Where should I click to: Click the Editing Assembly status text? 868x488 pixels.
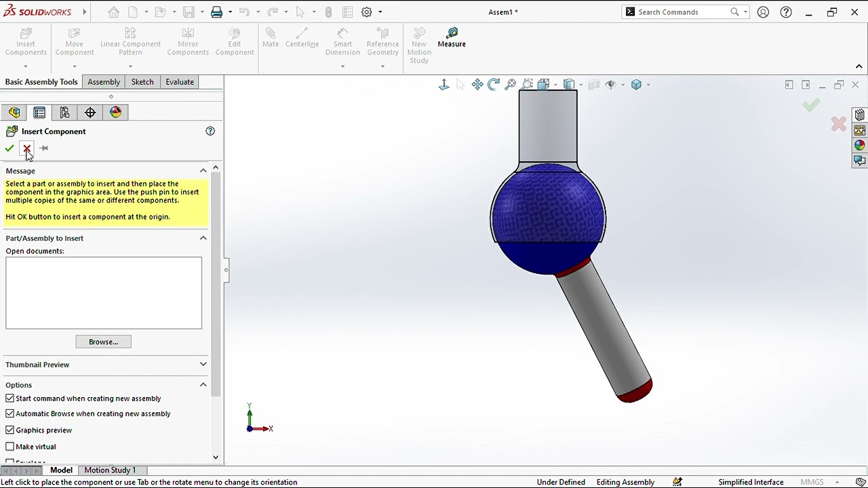click(625, 482)
